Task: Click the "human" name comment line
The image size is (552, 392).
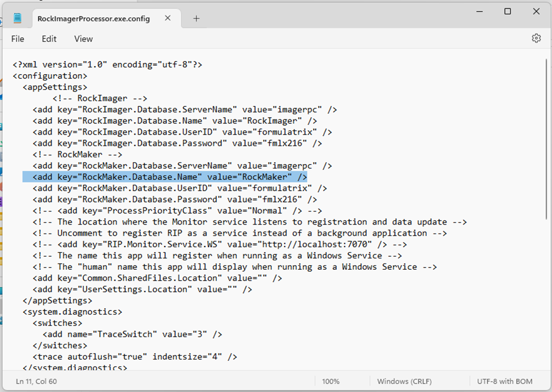Action: tap(235, 267)
